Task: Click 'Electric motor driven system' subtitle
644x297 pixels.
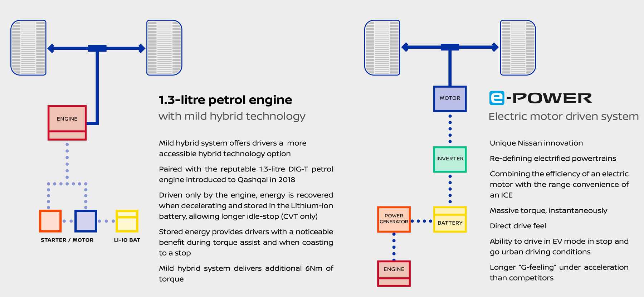Action: [563, 116]
